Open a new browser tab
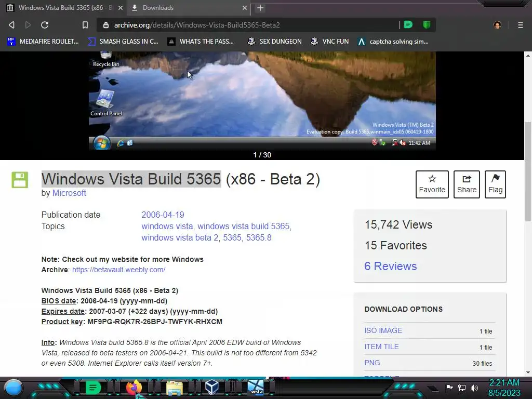 [260, 8]
